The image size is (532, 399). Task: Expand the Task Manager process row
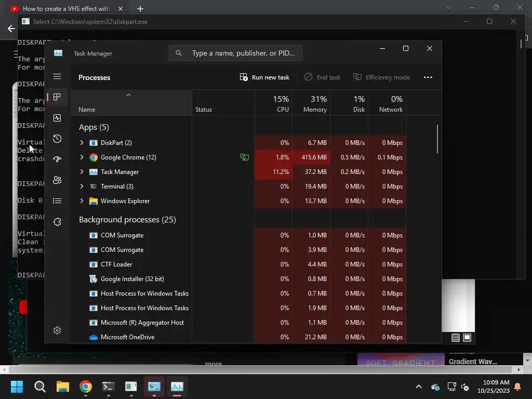pyautogui.click(x=82, y=171)
